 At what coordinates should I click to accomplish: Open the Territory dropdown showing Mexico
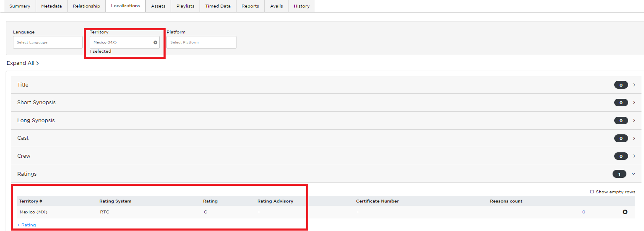pyautogui.click(x=125, y=42)
